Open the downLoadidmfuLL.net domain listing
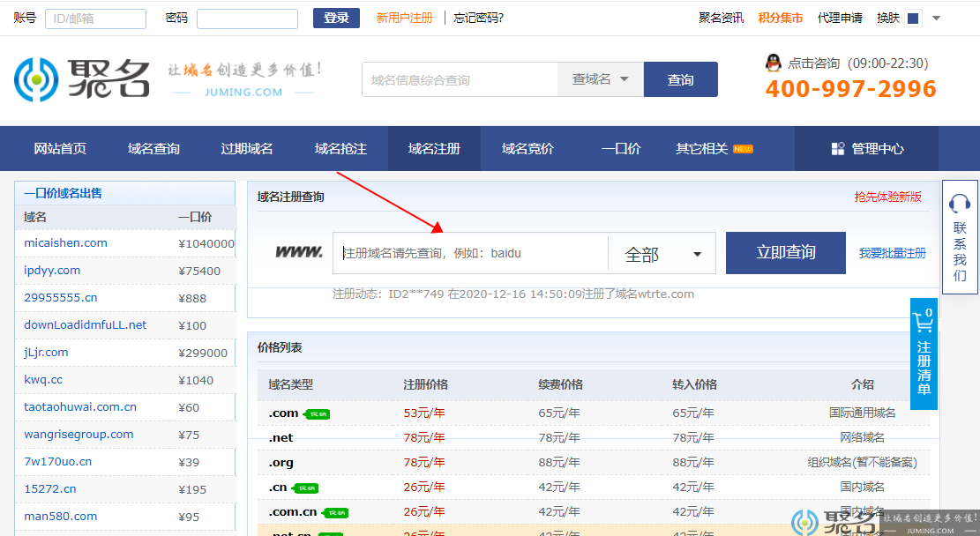The image size is (980, 536). click(85, 324)
